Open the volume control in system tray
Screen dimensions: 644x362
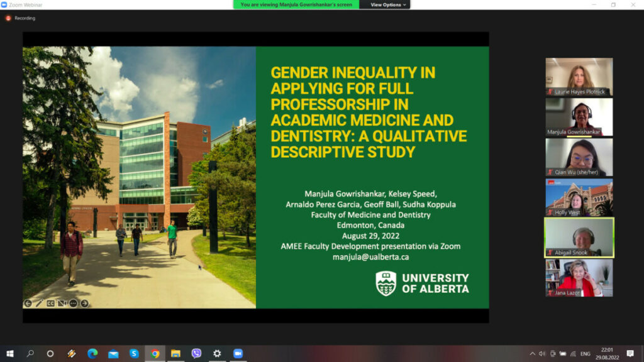542,353
